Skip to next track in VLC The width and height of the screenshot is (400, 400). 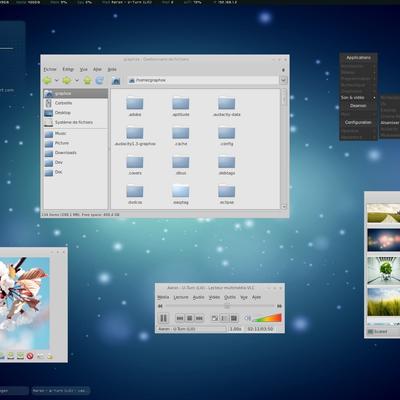coord(199,318)
